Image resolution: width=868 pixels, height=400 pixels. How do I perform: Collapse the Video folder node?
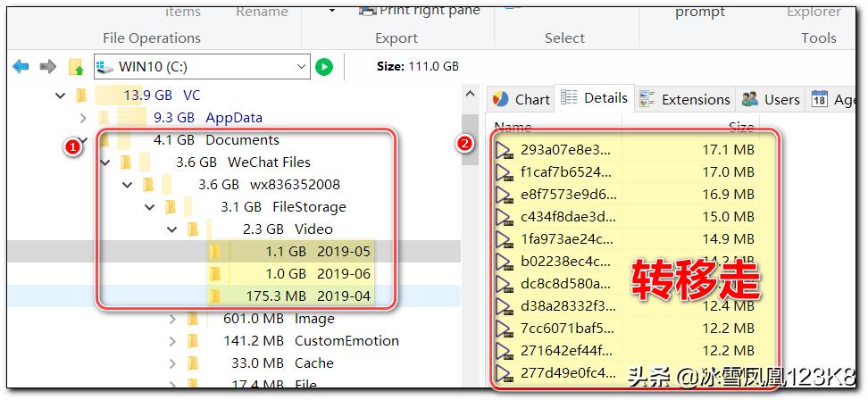click(x=172, y=229)
